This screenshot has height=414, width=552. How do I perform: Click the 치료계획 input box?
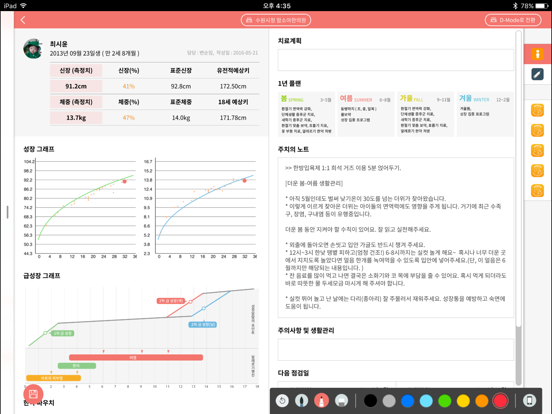click(x=395, y=60)
